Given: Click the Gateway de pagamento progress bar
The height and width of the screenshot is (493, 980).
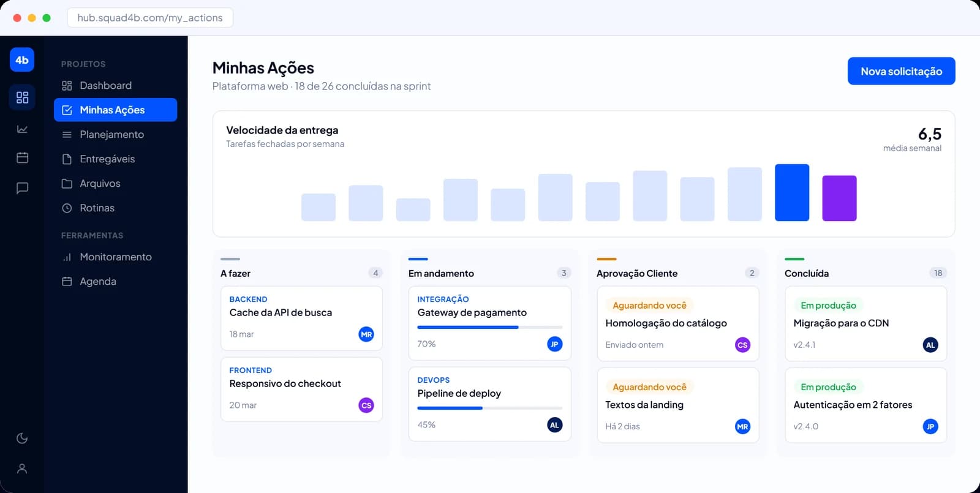Looking at the screenshot, I should click(x=490, y=328).
